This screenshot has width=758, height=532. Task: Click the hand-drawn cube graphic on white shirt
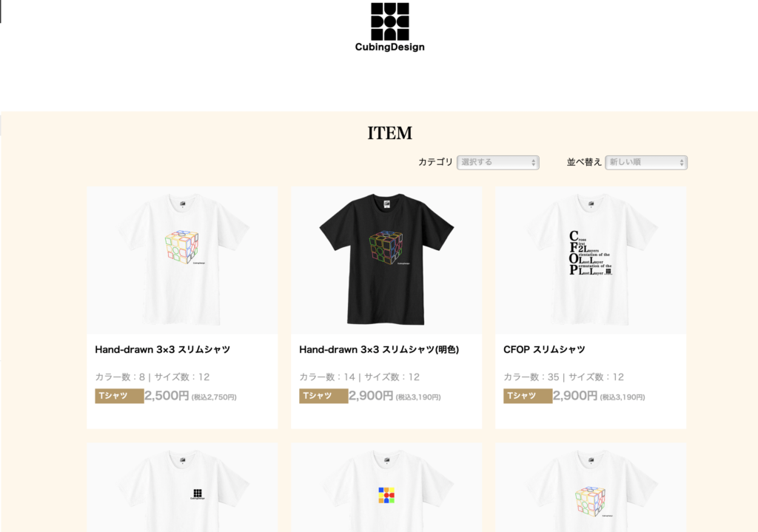[x=182, y=246]
